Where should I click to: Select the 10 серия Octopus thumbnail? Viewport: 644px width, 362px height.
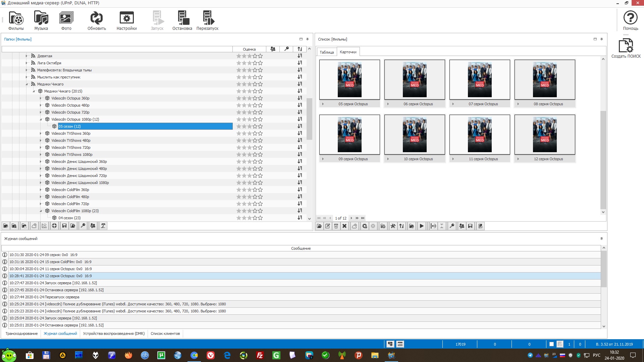415,135
